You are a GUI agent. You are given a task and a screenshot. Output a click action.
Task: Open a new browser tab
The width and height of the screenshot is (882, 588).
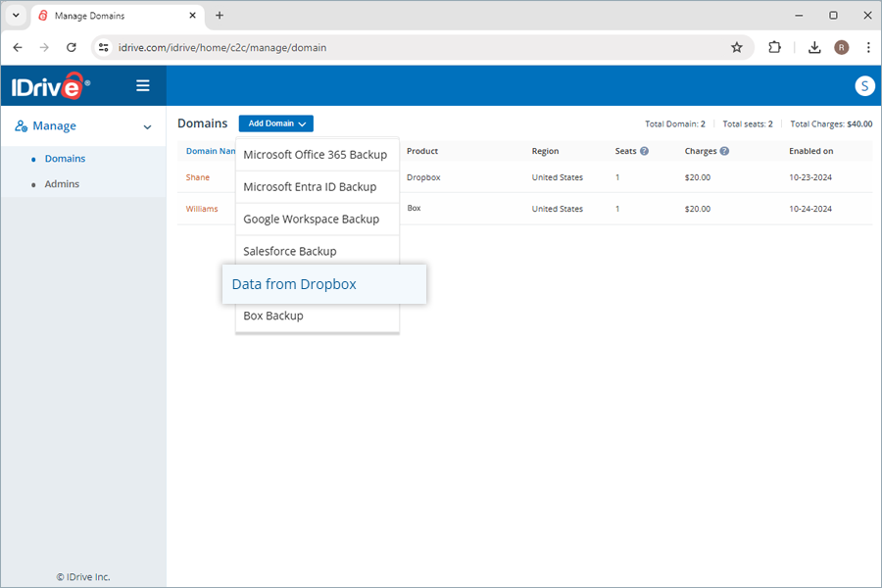point(220,16)
